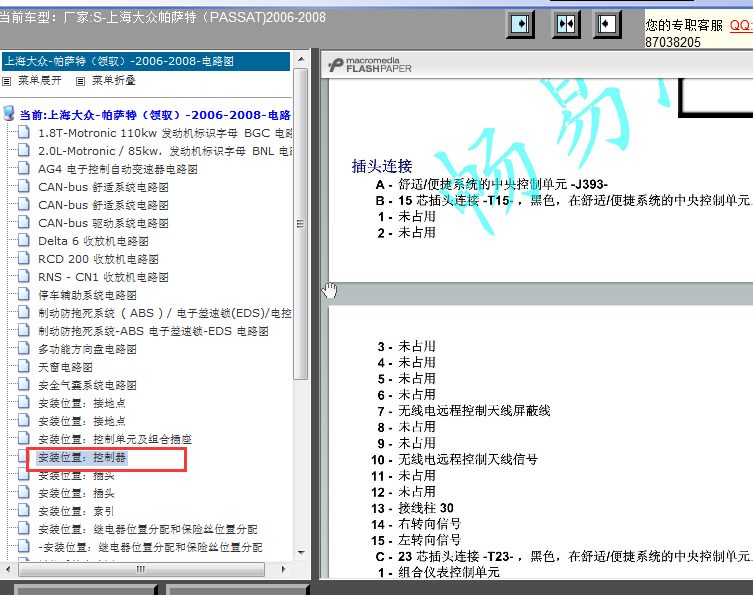Open 停车辅助系统电路图
This screenshot has width=753, height=595.
click(87, 295)
